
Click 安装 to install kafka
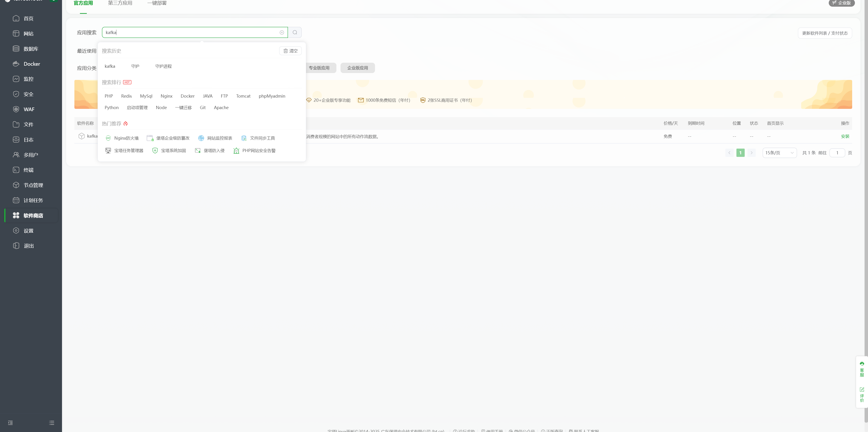(x=845, y=136)
